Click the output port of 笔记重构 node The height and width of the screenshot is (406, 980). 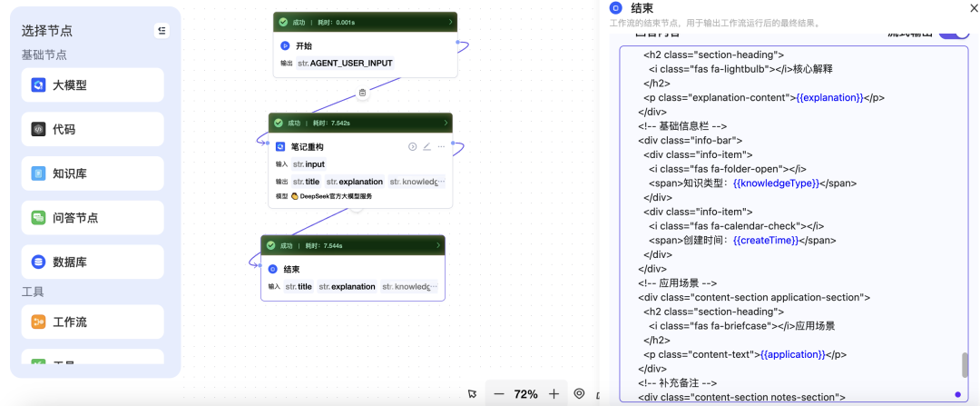(x=453, y=144)
